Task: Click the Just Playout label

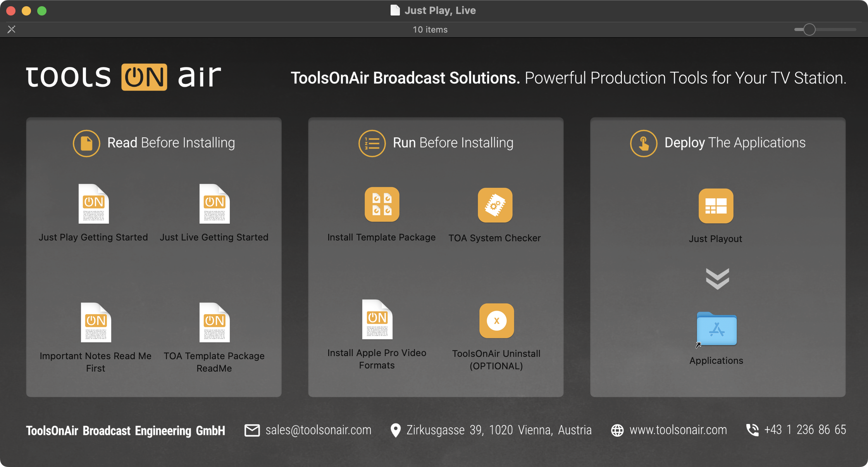Action: [716, 239]
